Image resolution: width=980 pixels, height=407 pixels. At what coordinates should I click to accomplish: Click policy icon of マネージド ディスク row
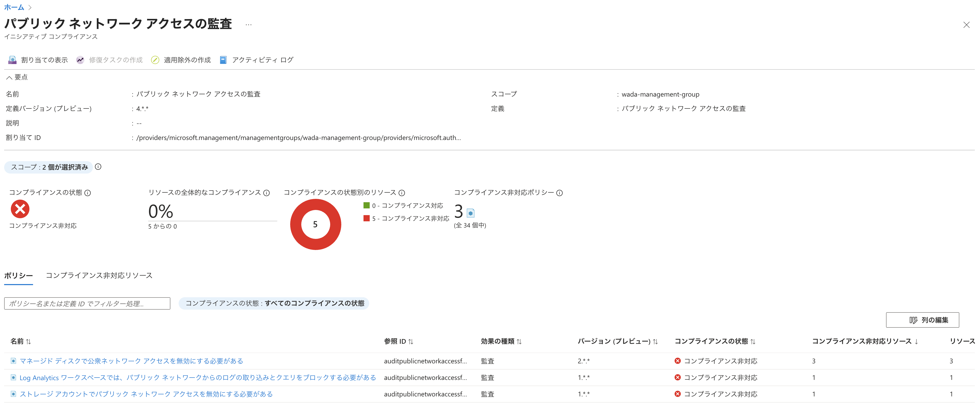(x=13, y=361)
